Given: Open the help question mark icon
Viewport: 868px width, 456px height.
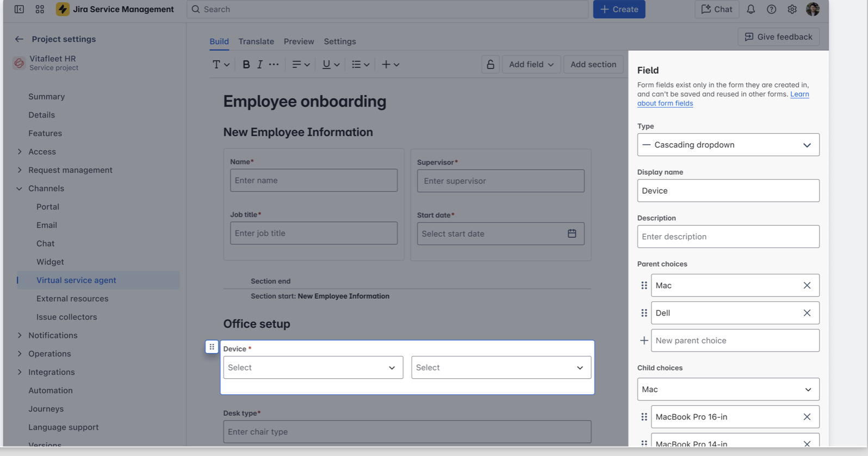Looking at the screenshot, I should click(771, 9).
